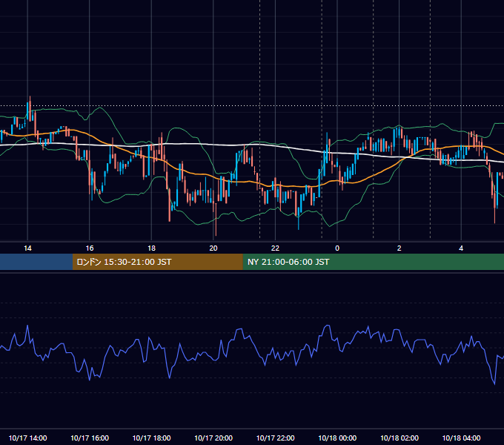Click the 22 hour label on the time axis

click(275, 248)
